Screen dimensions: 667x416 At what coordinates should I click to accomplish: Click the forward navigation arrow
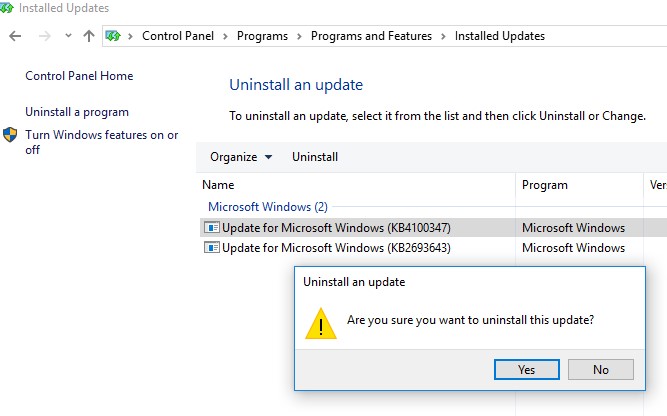click(43, 36)
